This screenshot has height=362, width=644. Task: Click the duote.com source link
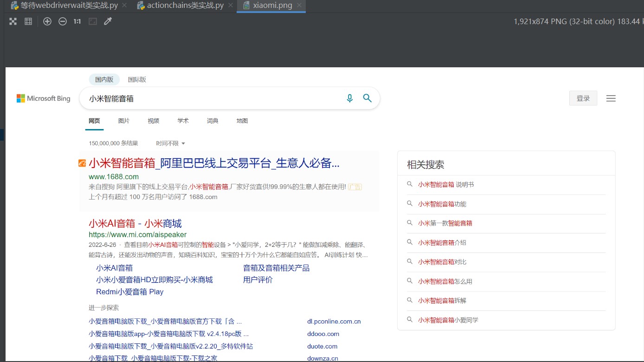click(x=322, y=346)
